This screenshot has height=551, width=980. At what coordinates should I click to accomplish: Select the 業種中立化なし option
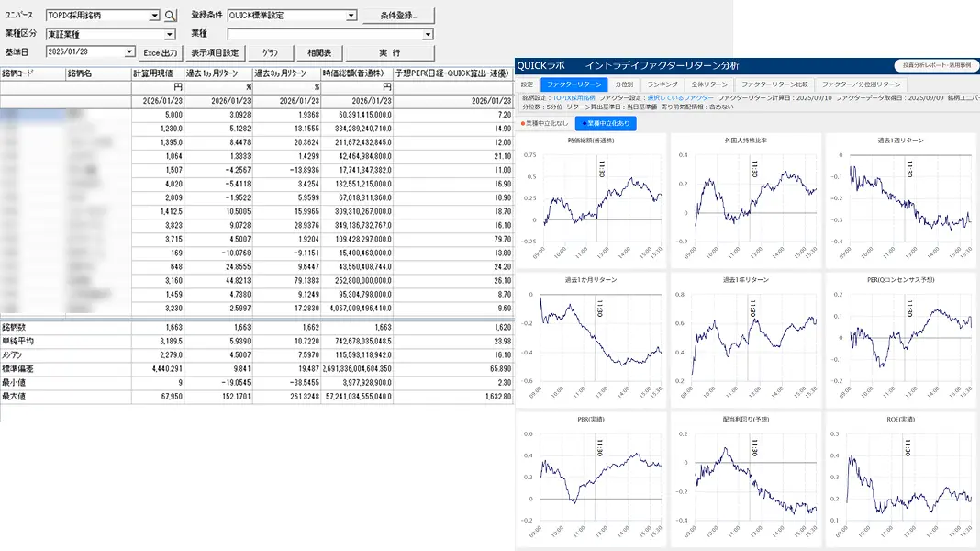544,123
